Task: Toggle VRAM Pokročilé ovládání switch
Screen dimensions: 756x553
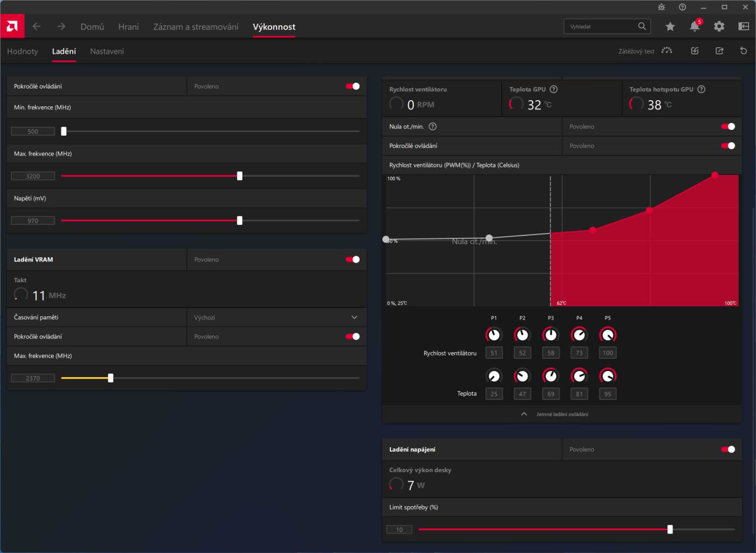Action: 352,337
